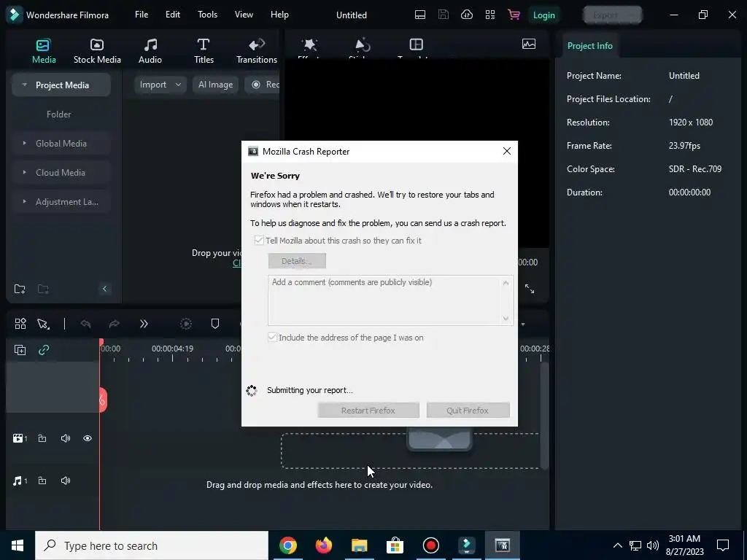Viewport: 747px width, 560px height.
Task: Click the timeline redo arrow
Action: (x=115, y=324)
